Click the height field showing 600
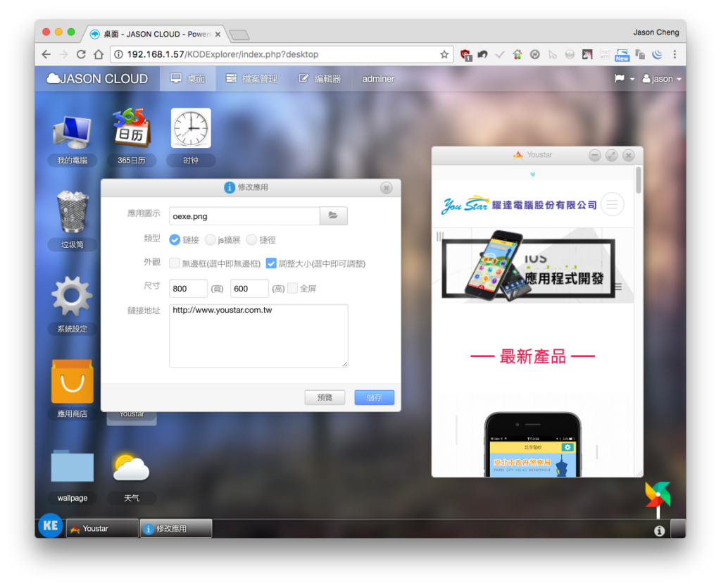This screenshot has height=588, width=721. coord(249,288)
